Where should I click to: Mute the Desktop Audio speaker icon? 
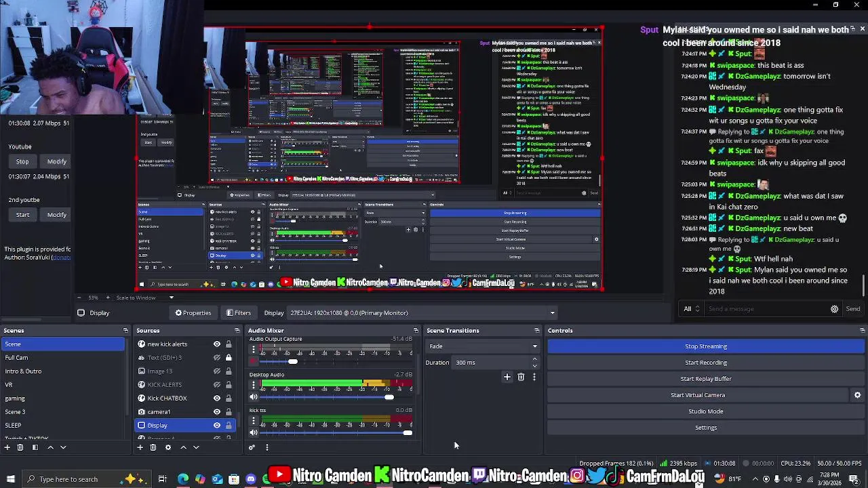(254, 397)
